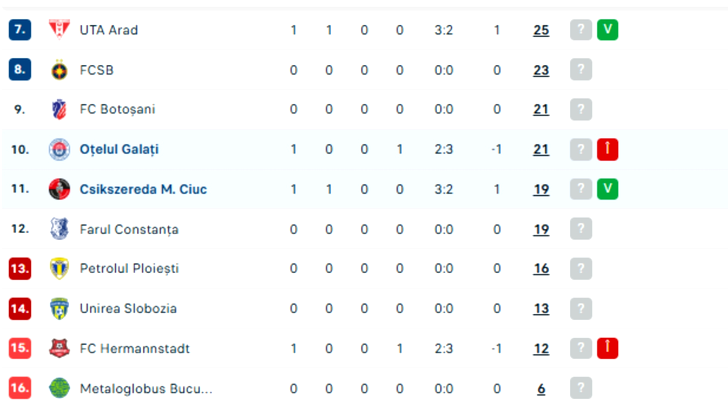Image resolution: width=728 pixels, height=409 pixels.
Task: Click the UTA Arad club crest
Action: click(x=60, y=30)
